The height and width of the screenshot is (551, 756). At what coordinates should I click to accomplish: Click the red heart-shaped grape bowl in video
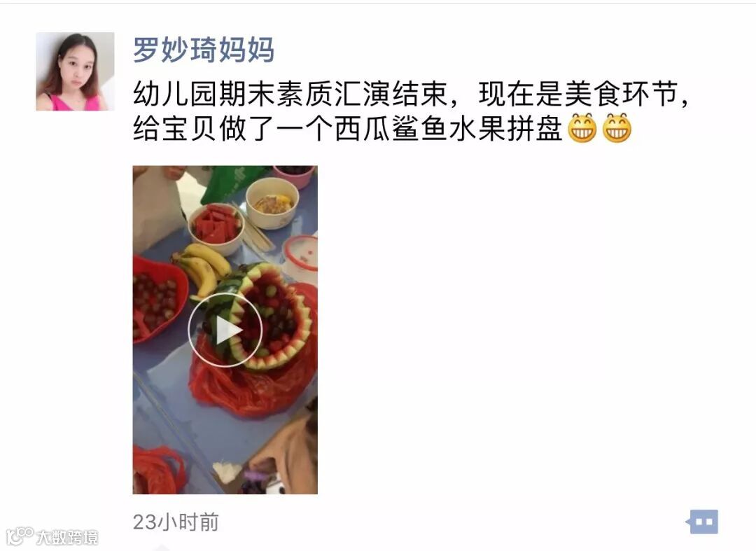click(160, 300)
